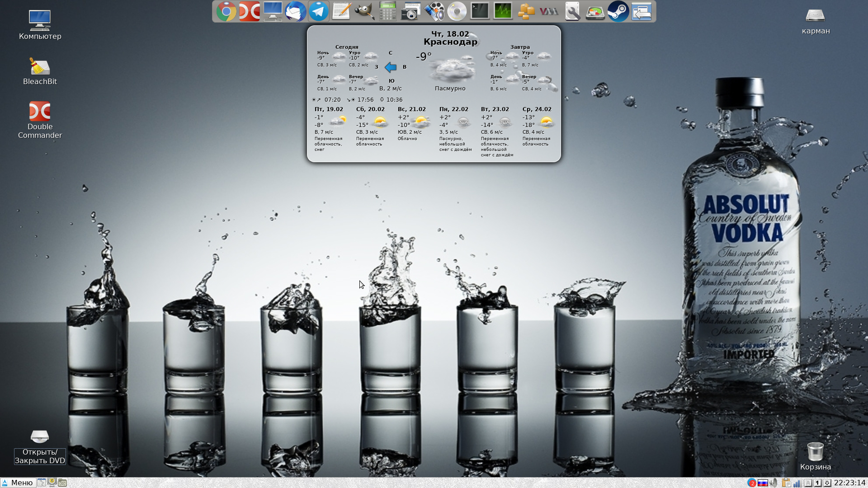Launch Steam from the dock

click(x=618, y=11)
